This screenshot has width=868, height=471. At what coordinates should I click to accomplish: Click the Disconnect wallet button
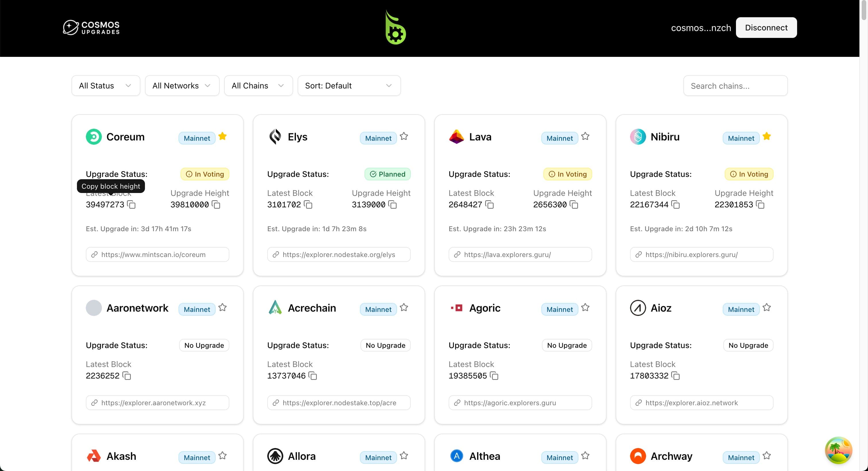click(766, 28)
